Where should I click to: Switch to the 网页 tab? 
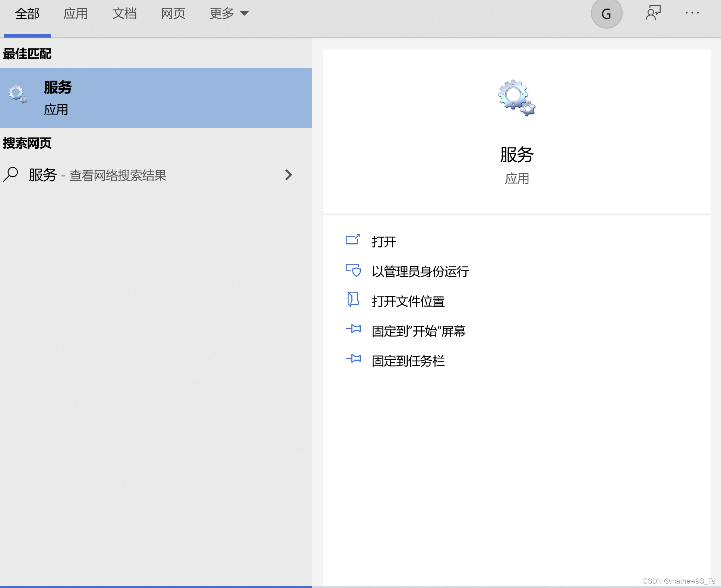click(x=173, y=14)
